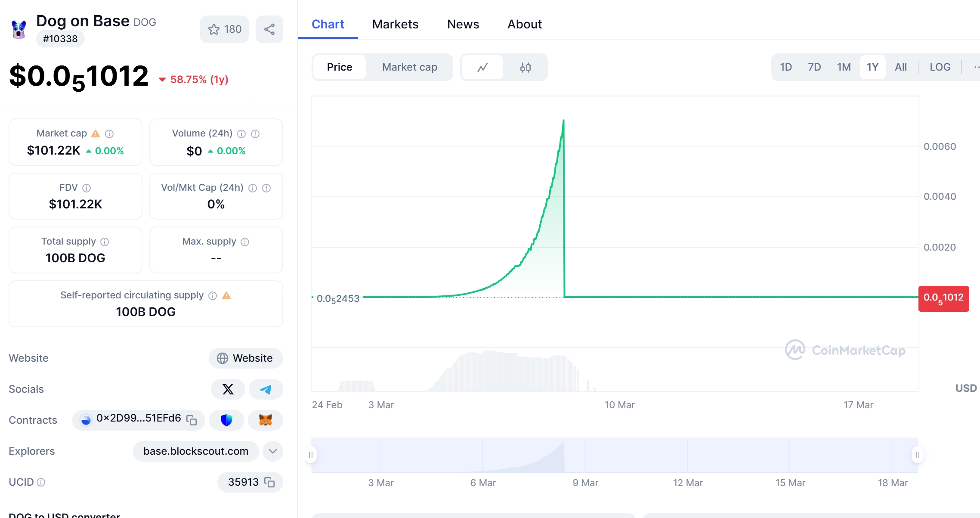Screen dimensions: 980x518
Task: Click the Volume (24h) info icon
Action: [241, 134]
